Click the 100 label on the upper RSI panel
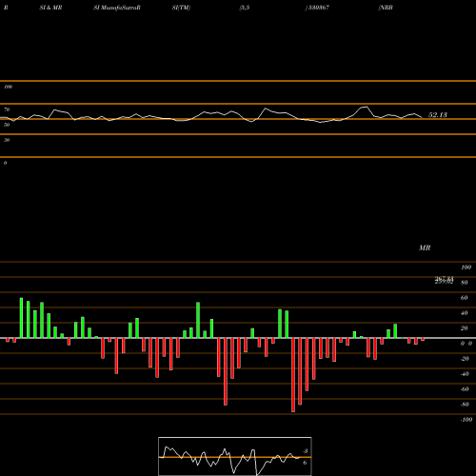Screen dimensions: 476x476 click(x=8, y=87)
